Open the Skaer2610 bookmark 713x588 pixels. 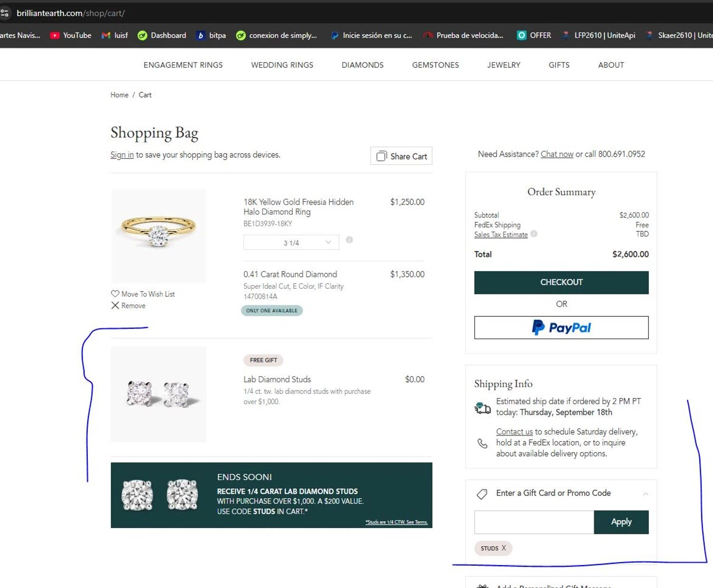click(x=679, y=35)
